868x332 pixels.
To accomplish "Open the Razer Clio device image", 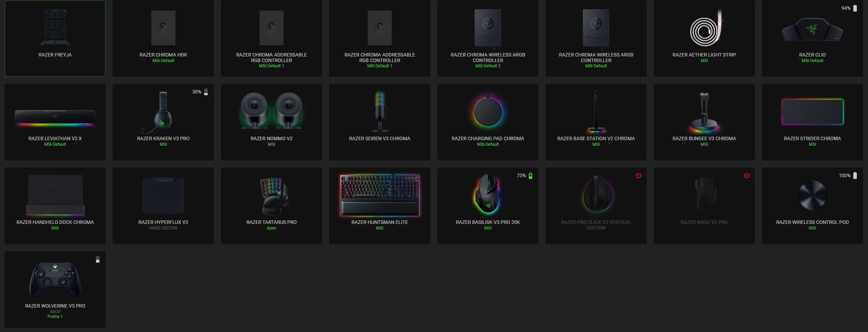I will pyautogui.click(x=812, y=29).
